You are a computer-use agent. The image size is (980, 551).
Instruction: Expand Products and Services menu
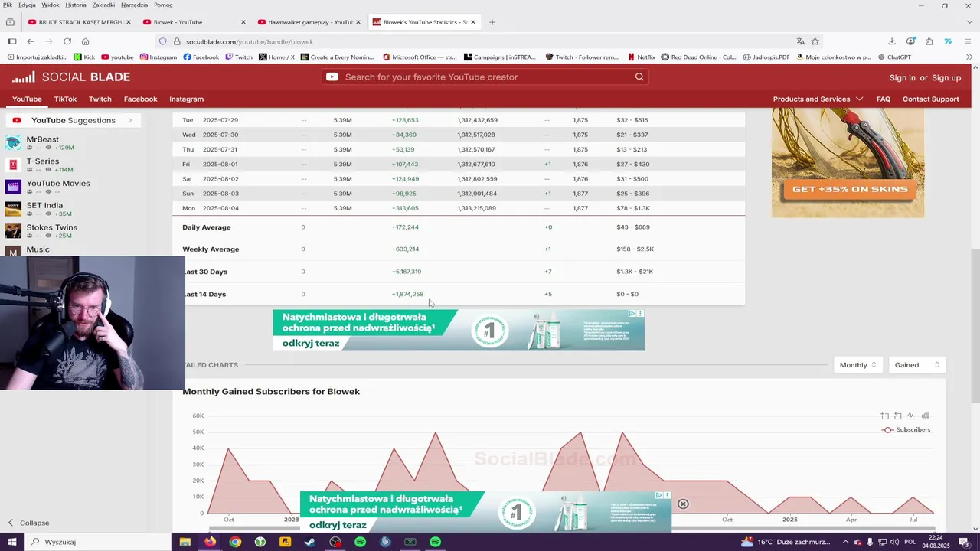[818, 99]
